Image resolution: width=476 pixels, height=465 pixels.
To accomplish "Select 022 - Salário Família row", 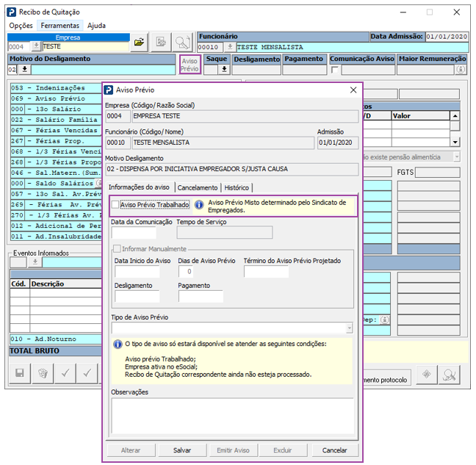I will click(56, 120).
